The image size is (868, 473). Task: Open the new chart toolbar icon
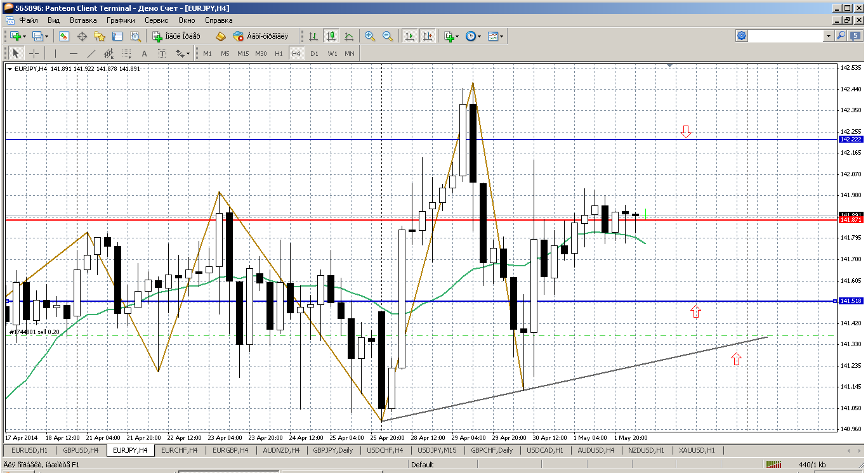click(14, 36)
